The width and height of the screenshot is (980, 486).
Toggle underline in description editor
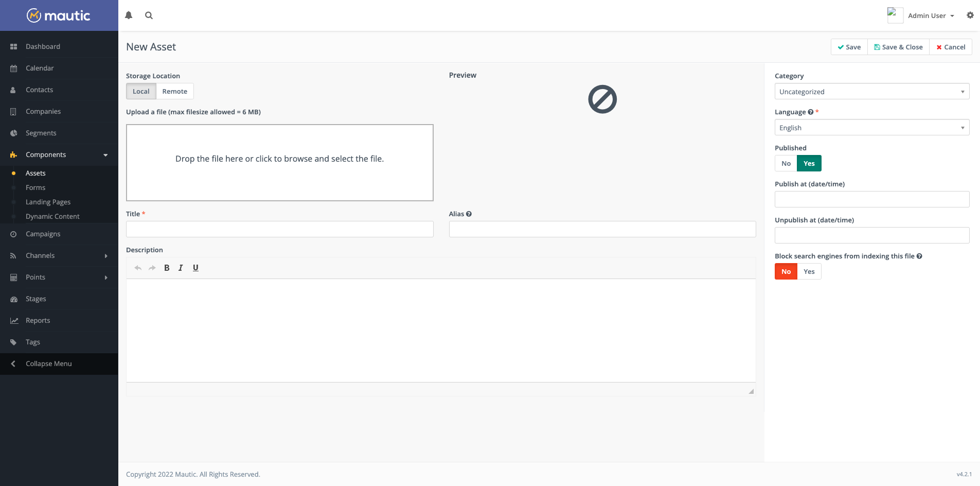click(x=195, y=268)
